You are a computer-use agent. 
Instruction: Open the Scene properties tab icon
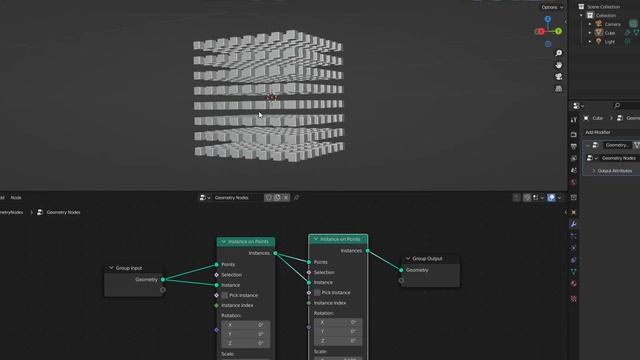pyautogui.click(x=573, y=170)
